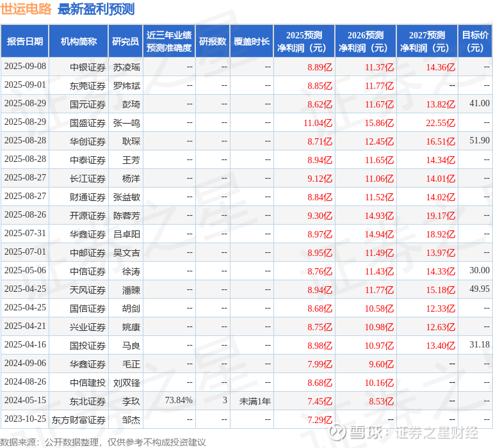Screen dimensions: 493x448
Task: Click target price 49.95
Action: tap(480, 289)
